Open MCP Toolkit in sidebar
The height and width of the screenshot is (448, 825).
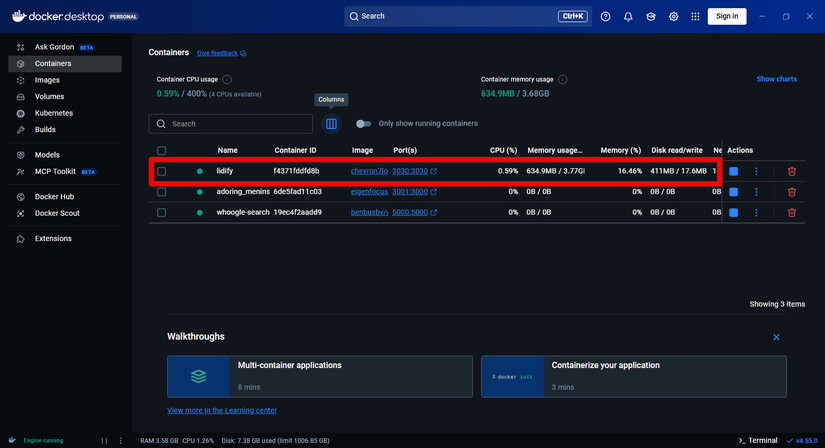[x=65, y=172]
